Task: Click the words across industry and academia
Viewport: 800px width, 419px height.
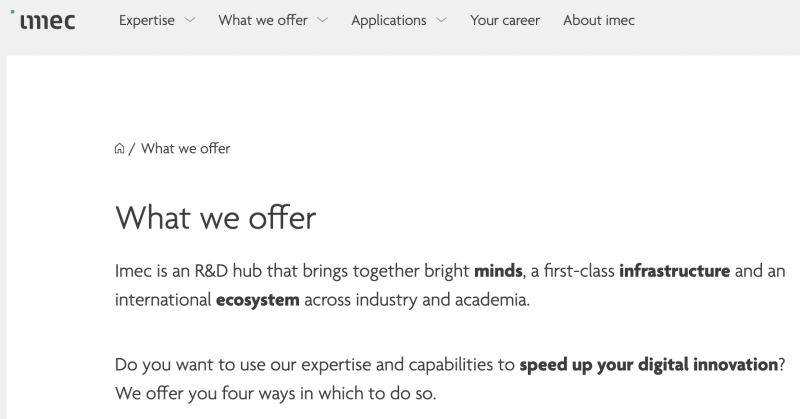Action: [428, 300]
